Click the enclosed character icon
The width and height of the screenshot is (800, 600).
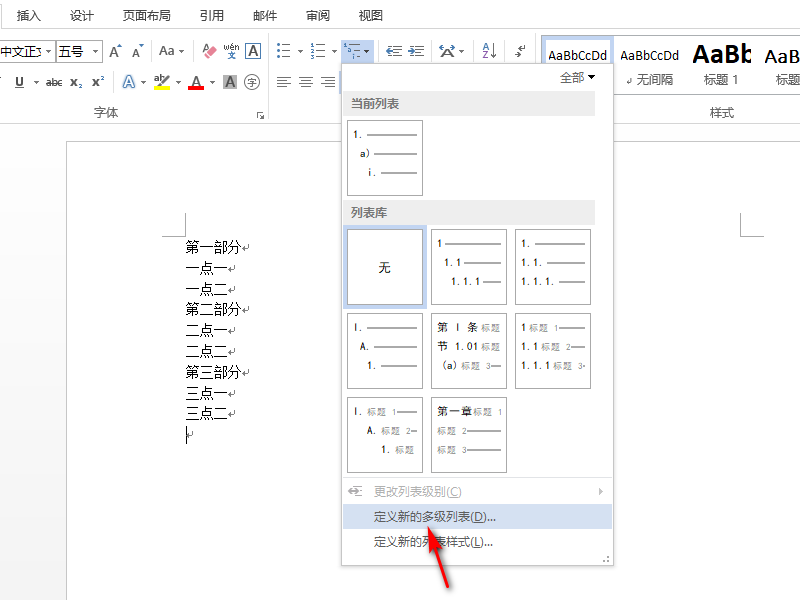pos(252,82)
